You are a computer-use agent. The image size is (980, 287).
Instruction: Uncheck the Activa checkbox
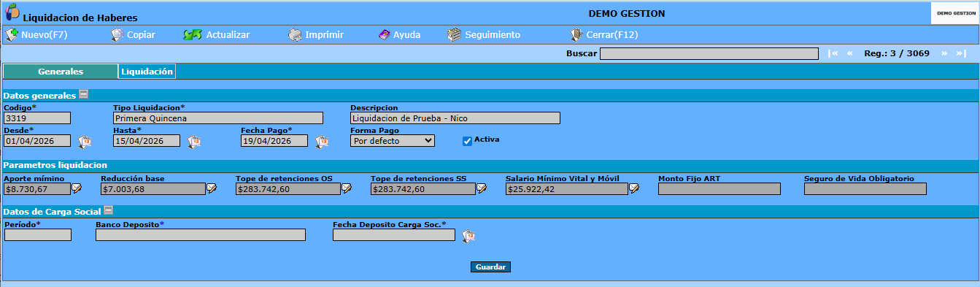pos(467,141)
